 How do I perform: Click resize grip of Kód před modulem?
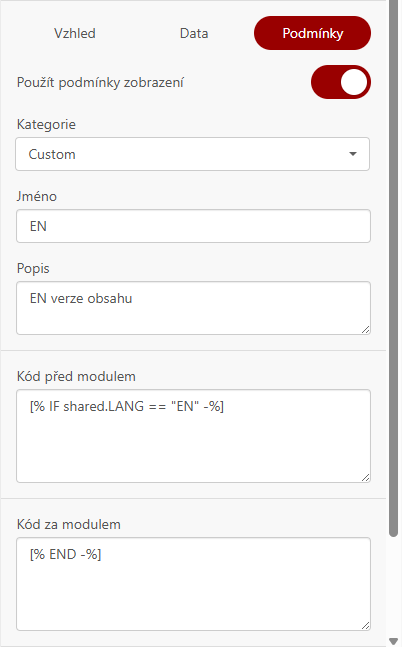366,477
